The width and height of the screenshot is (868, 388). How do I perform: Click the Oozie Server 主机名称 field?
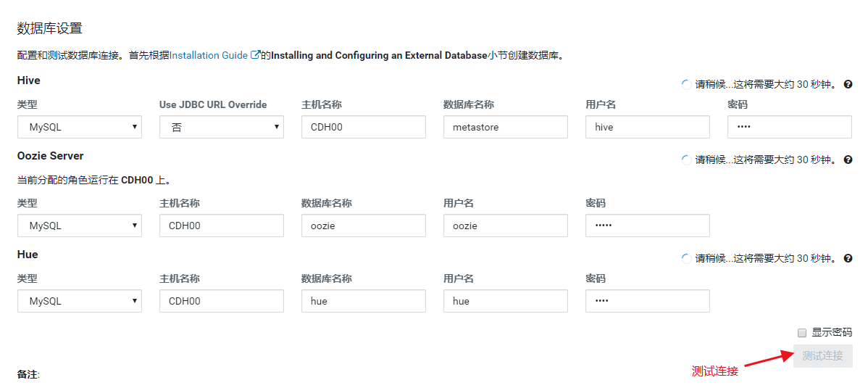point(222,226)
